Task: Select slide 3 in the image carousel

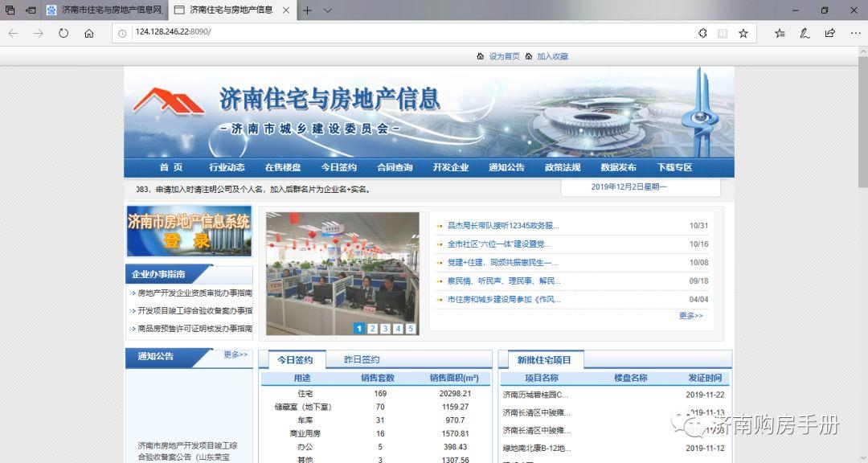Action: pyautogui.click(x=385, y=328)
